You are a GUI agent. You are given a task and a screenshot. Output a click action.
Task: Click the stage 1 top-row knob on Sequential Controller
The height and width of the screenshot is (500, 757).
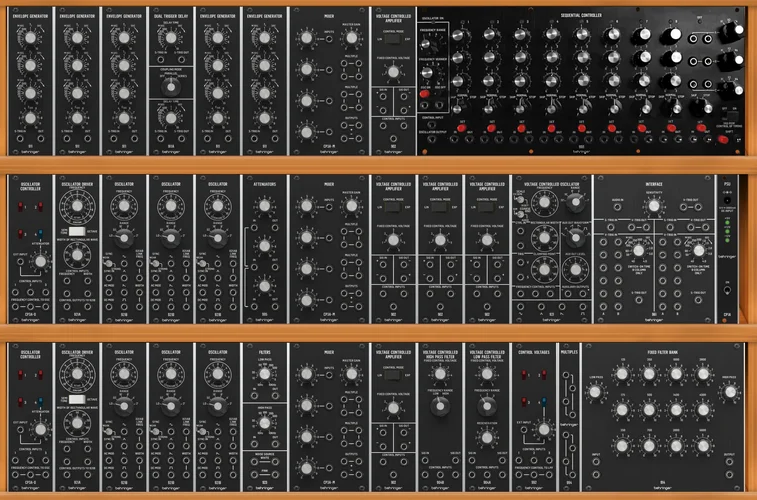click(x=460, y=35)
